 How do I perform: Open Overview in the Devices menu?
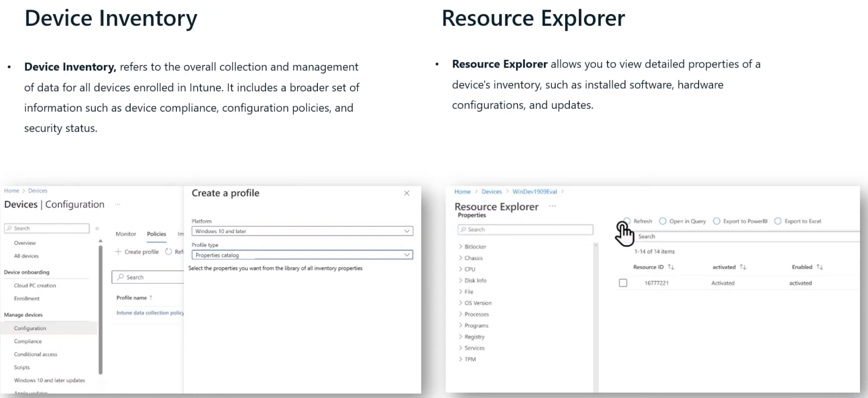(25, 243)
